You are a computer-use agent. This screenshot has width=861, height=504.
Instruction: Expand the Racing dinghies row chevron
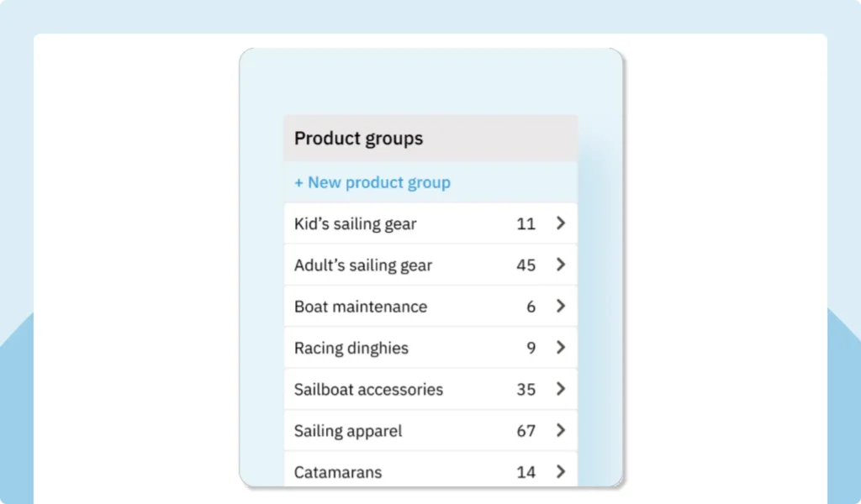[x=561, y=347]
